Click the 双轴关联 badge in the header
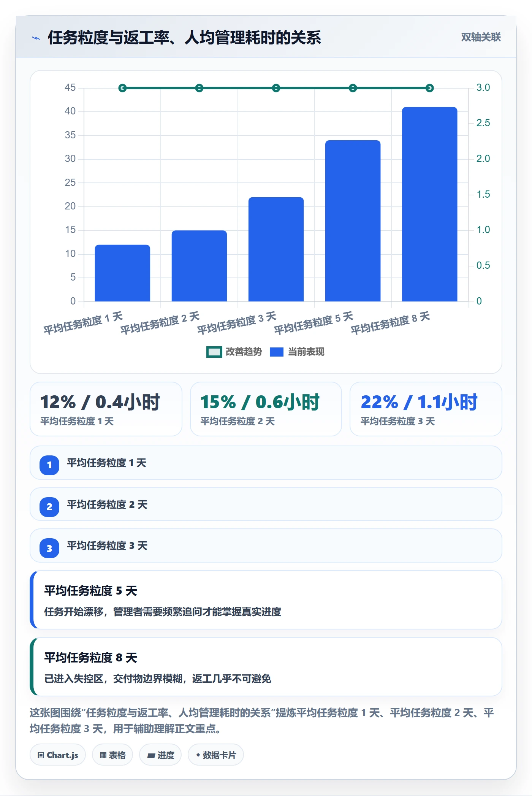Image resolution: width=532 pixels, height=796 pixels. pos(481,37)
